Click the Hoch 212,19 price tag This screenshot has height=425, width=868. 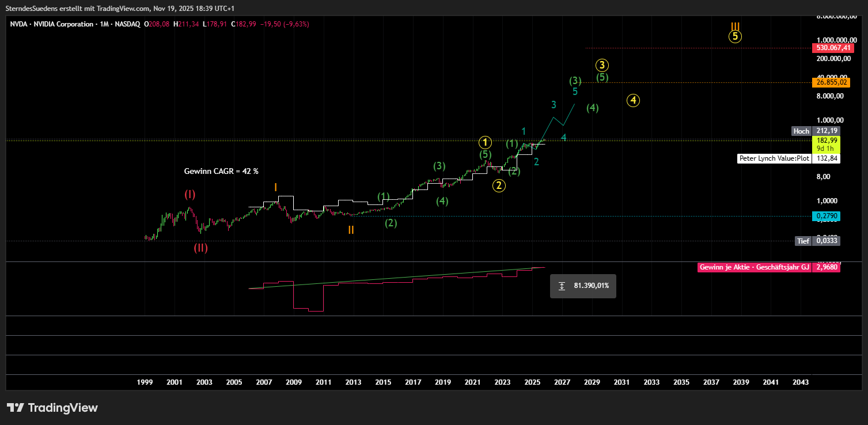[816, 131]
